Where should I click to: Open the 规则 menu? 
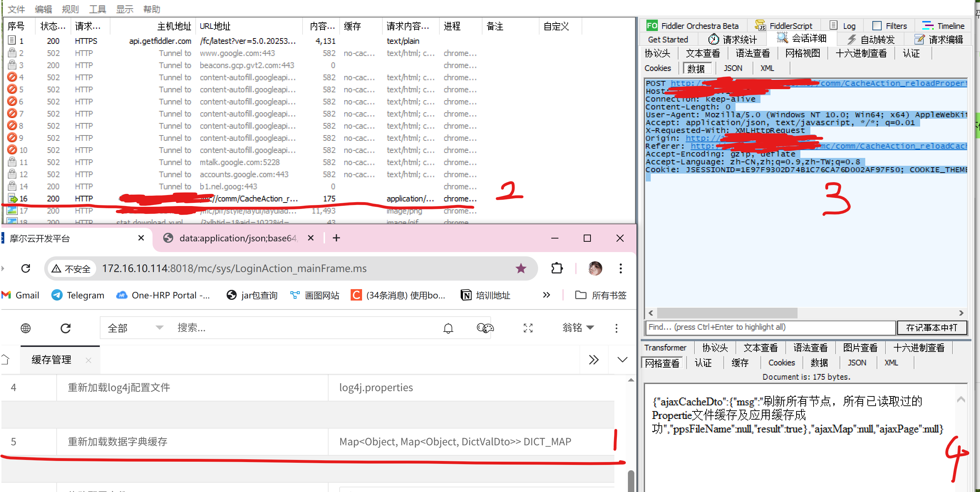(x=70, y=9)
